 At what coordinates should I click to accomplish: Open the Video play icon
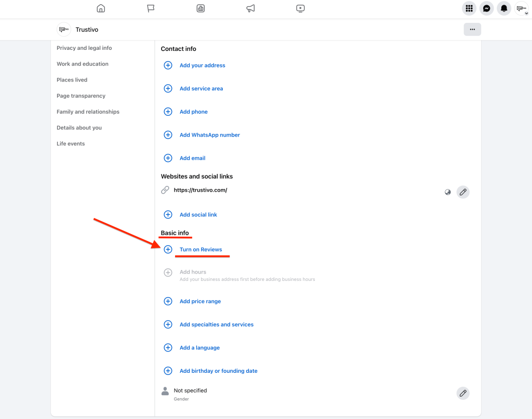[300, 8]
